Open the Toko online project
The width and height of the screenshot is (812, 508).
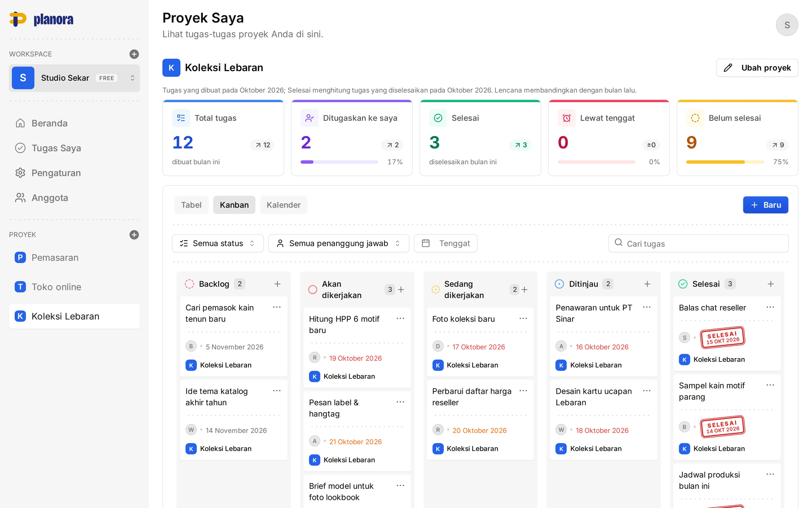74,287
